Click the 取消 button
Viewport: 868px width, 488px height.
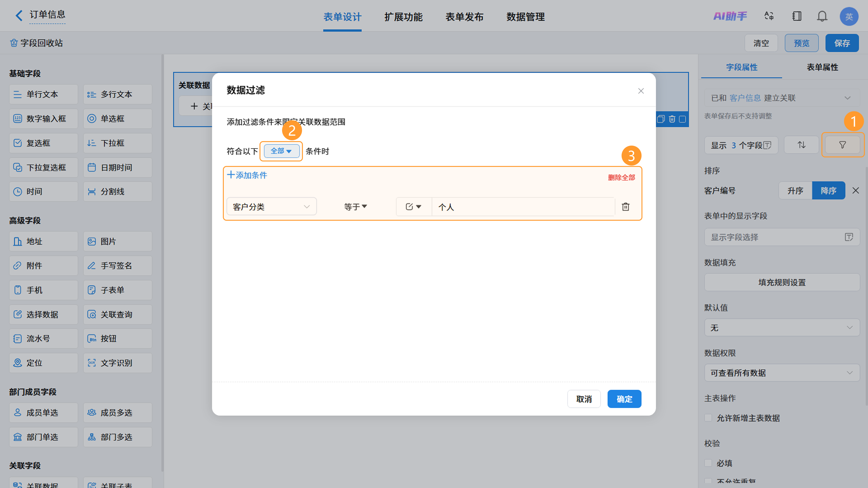pyautogui.click(x=584, y=399)
